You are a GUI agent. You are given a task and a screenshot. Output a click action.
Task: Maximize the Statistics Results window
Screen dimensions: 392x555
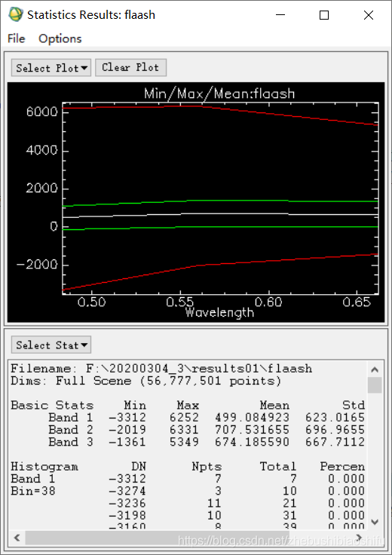coord(324,15)
